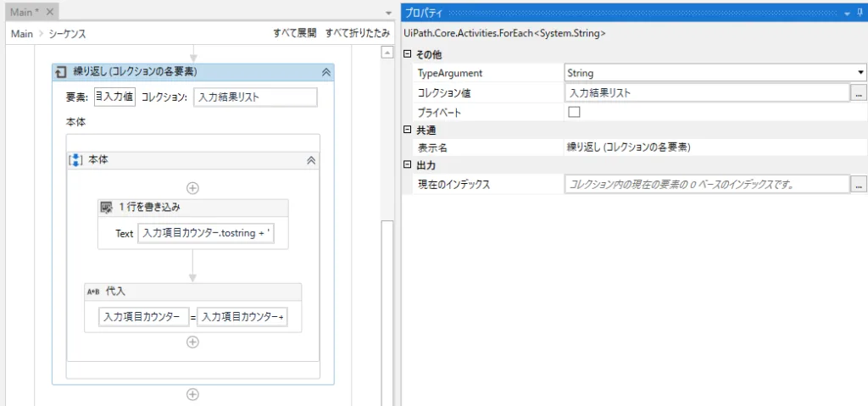Click the 本体 sequence icon
Viewport: 868px width, 406px height.
pyautogui.click(x=75, y=159)
